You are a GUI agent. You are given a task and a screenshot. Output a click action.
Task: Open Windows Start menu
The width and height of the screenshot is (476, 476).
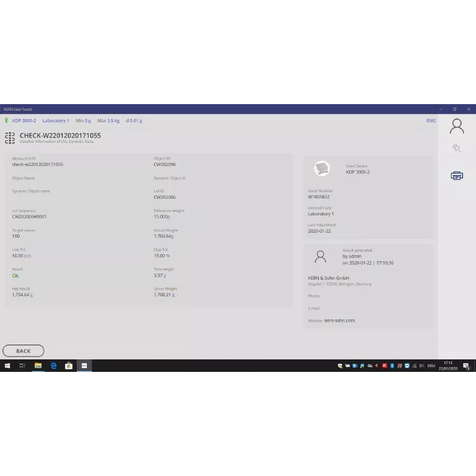(x=8, y=366)
